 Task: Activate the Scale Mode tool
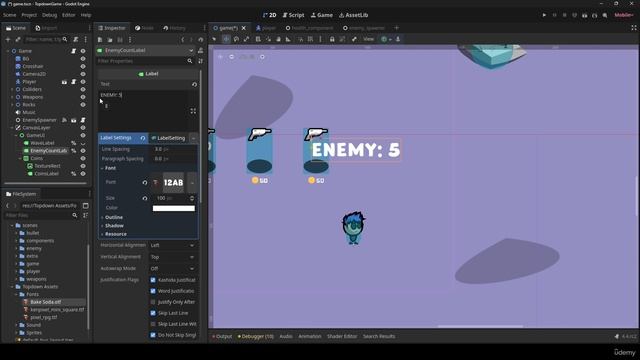tap(247, 39)
